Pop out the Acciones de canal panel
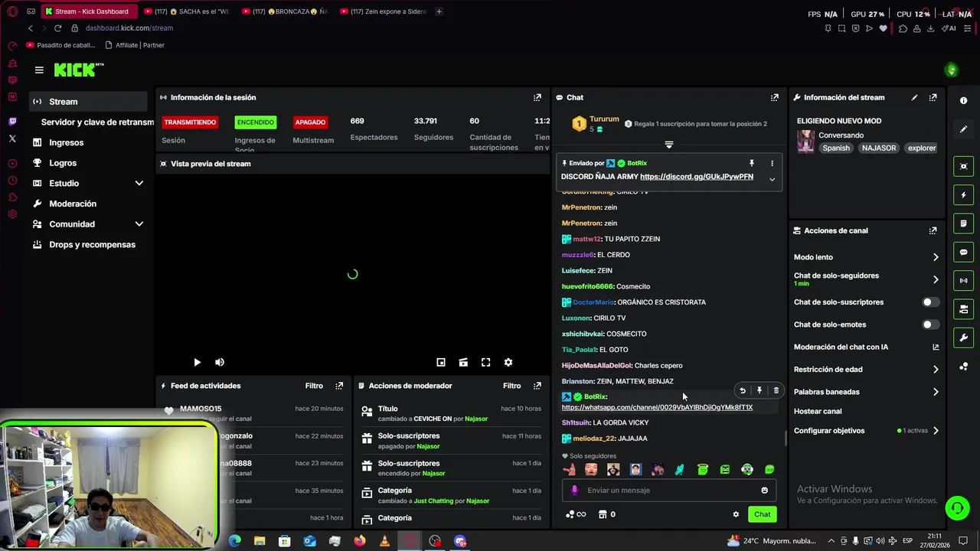 pyautogui.click(x=933, y=230)
